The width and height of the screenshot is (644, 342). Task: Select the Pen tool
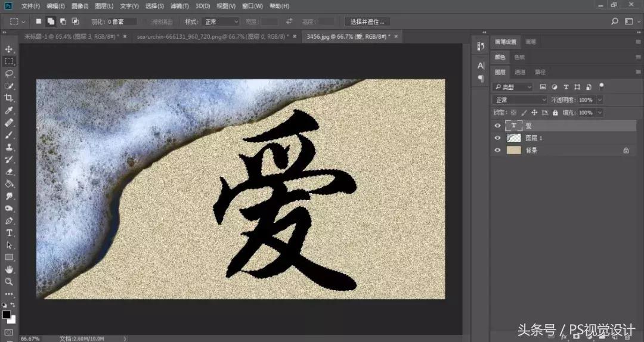click(9, 220)
